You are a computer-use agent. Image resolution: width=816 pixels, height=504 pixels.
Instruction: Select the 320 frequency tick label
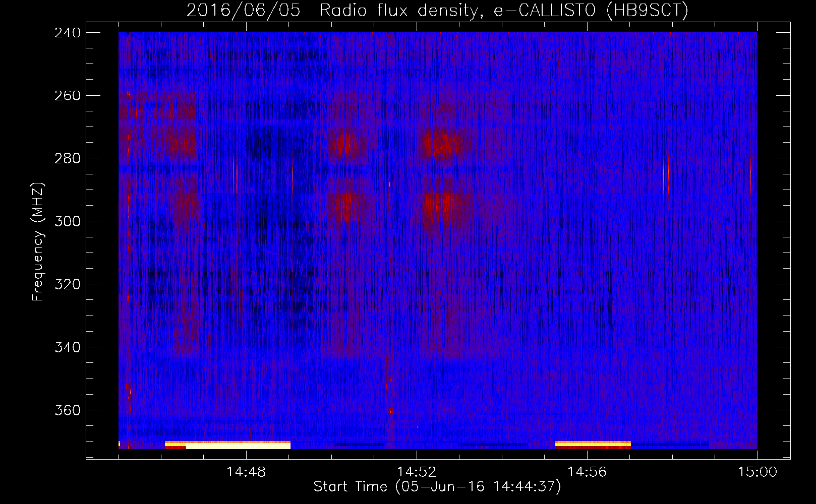pyautogui.click(x=68, y=285)
